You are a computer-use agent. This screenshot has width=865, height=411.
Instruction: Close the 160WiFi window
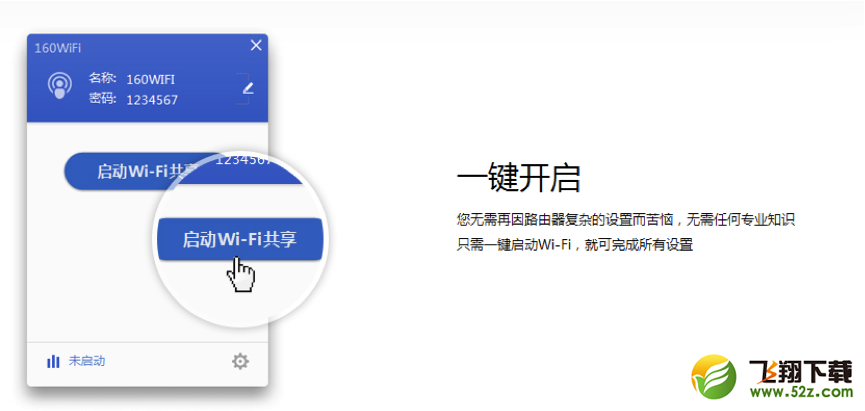(x=256, y=46)
